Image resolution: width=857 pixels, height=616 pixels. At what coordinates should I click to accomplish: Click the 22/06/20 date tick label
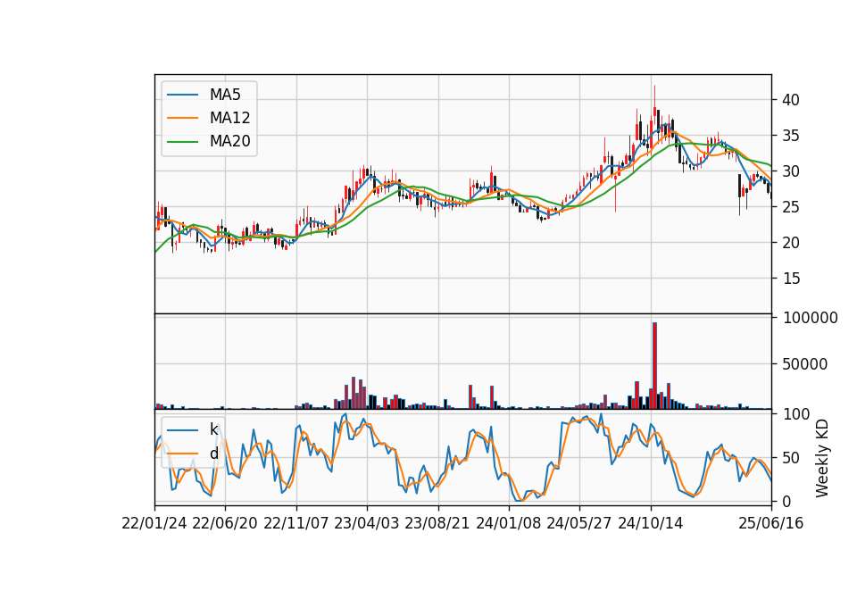[225, 523]
